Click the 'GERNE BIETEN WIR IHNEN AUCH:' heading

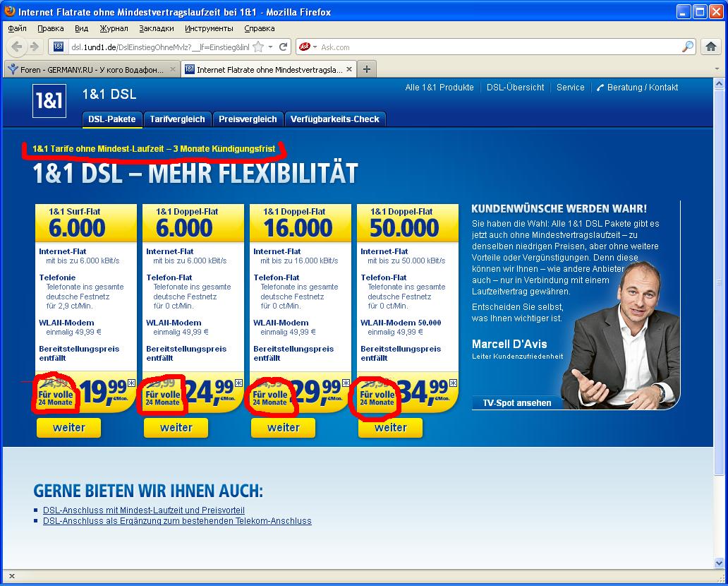pos(148,490)
